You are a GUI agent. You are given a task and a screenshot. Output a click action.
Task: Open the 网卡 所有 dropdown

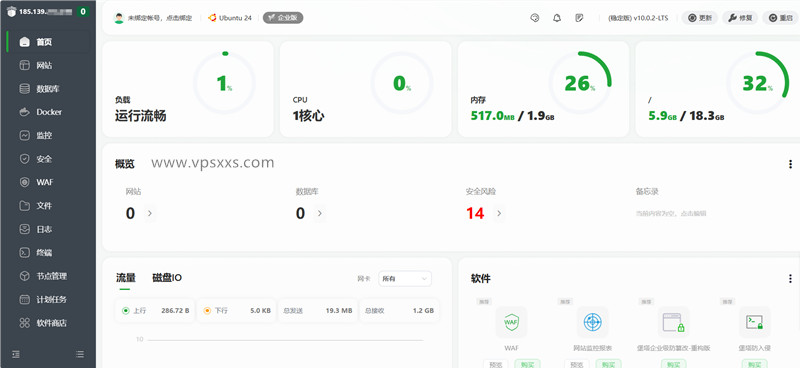pos(405,279)
